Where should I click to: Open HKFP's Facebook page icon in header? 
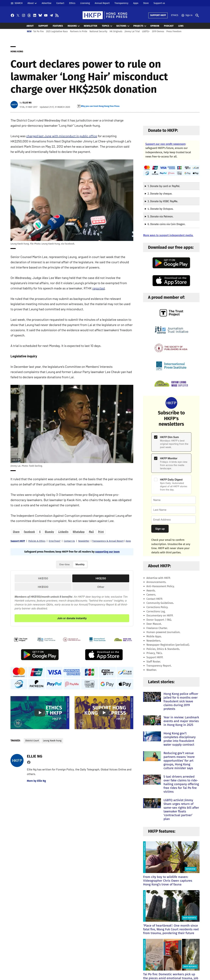coord(12,16)
